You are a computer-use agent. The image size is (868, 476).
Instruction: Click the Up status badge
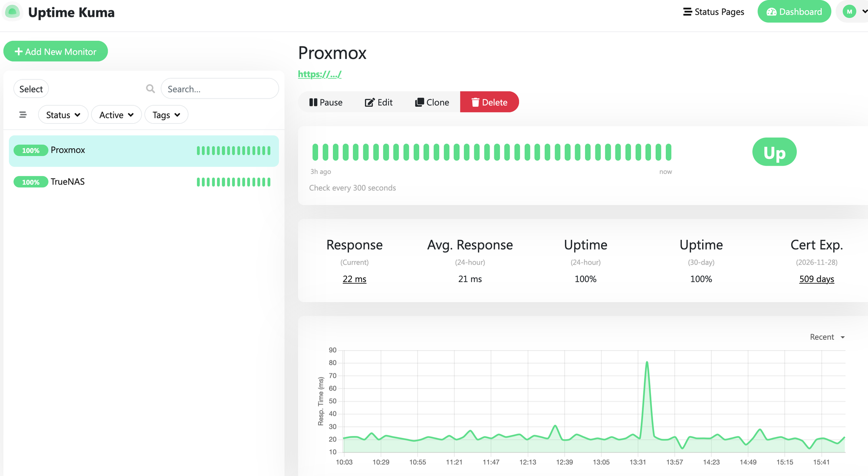click(x=774, y=152)
